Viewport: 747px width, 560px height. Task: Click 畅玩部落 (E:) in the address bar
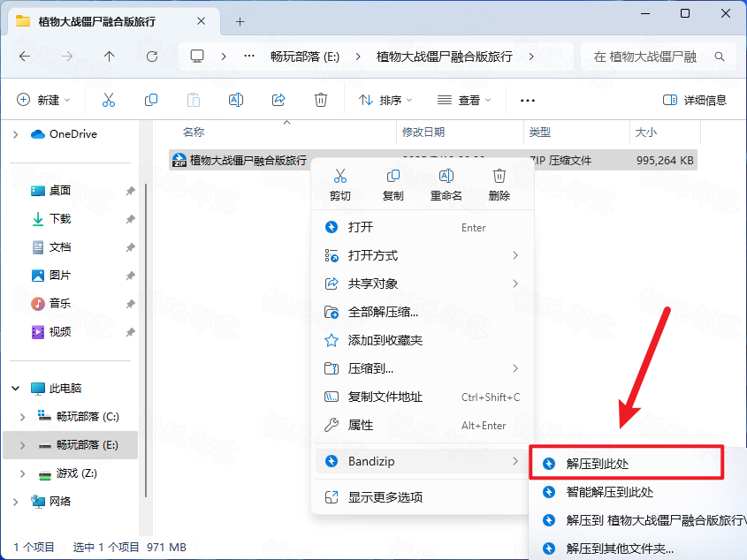[x=305, y=57]
